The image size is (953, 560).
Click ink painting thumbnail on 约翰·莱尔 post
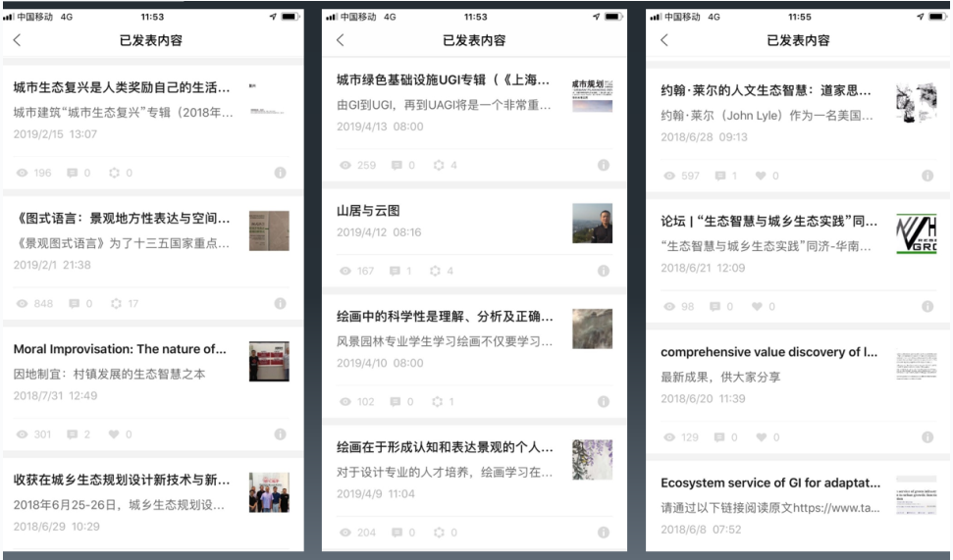coord(917,103)
